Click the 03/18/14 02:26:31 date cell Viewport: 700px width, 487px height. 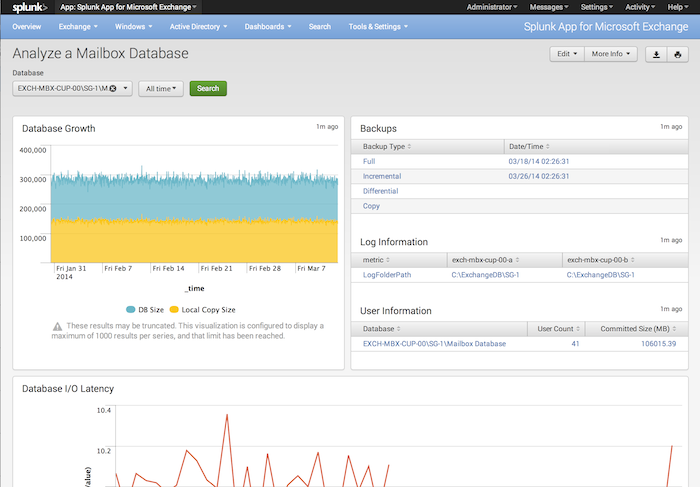coord(539,161)
